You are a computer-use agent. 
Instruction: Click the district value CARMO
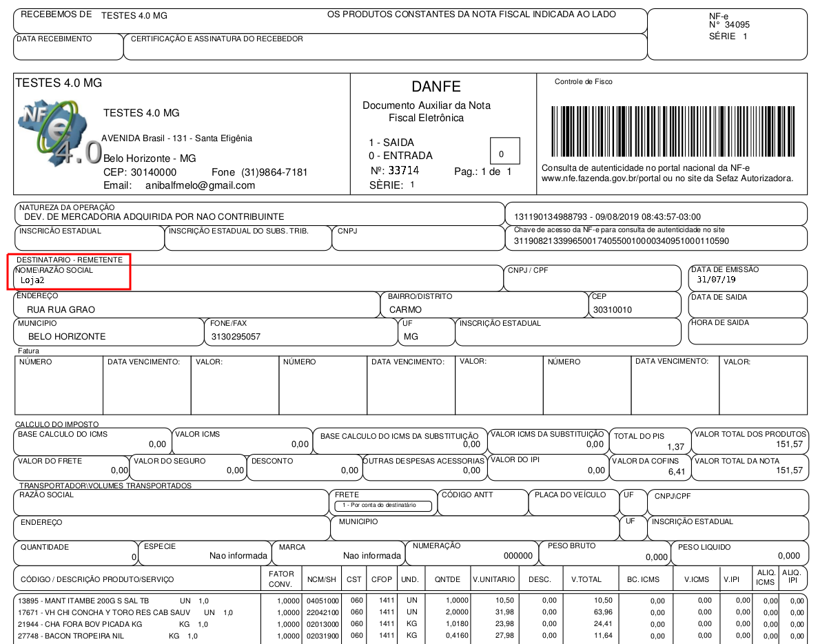click(405, 310)
